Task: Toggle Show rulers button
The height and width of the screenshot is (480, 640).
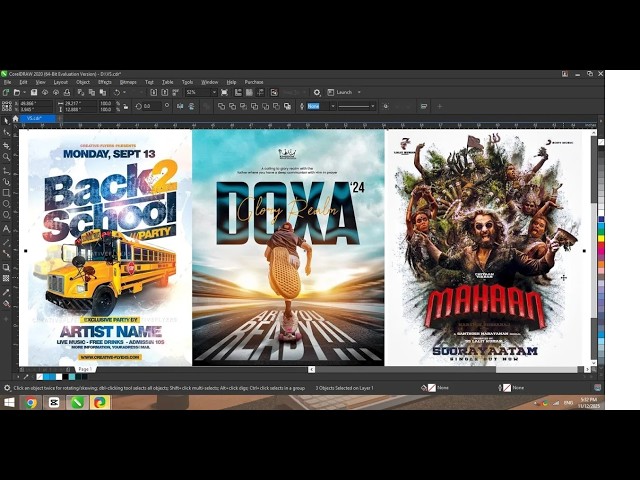Action: pyautogui.click(x=238, y=93)
